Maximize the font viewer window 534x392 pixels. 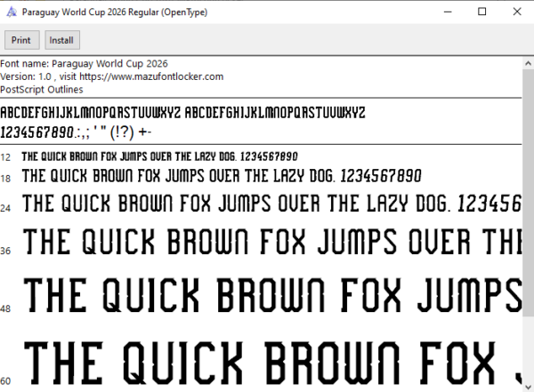pos(481,12)
